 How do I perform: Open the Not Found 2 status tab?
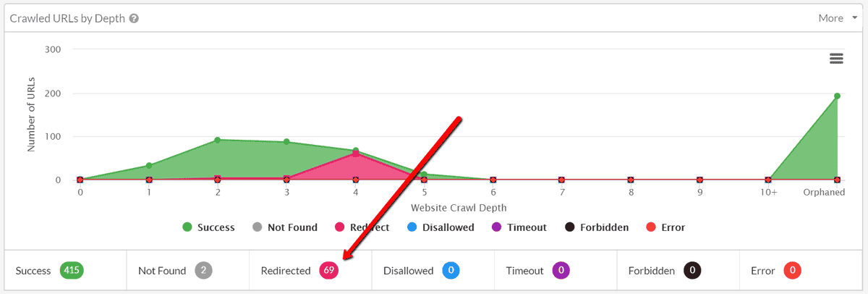188,271
